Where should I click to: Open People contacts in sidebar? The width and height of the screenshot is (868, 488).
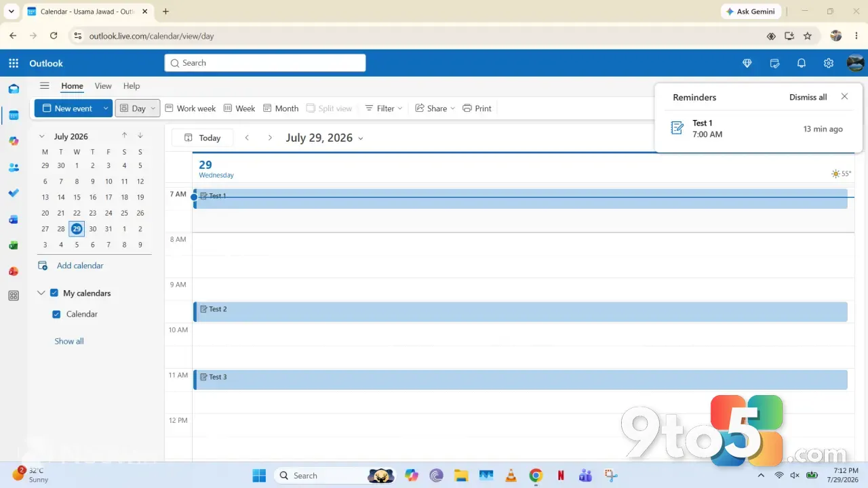click(x=14, y=167)
